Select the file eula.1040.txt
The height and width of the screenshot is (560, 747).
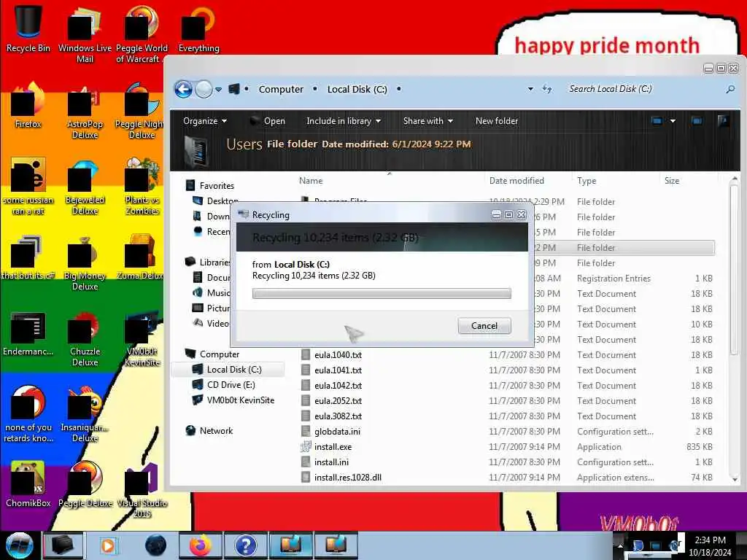coord(338,355)
